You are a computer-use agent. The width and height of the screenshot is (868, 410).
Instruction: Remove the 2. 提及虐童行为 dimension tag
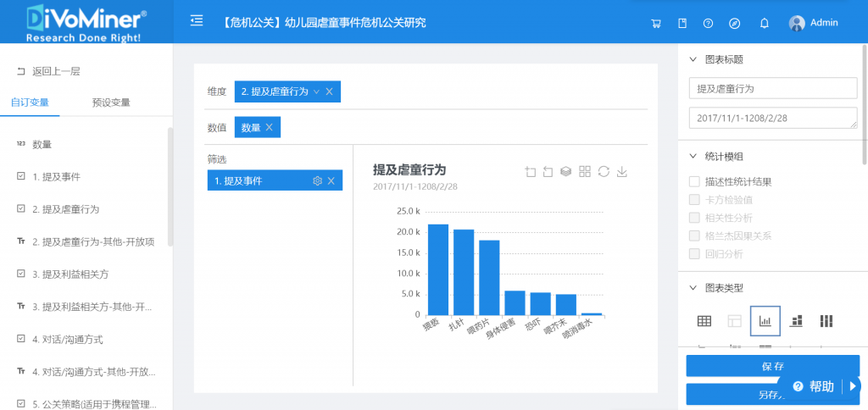tap(329, 91)
